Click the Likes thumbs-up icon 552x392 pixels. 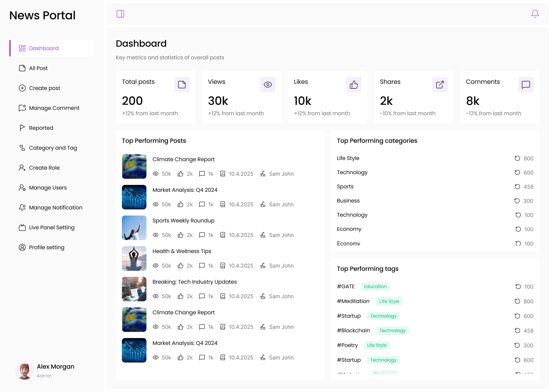[x=353, y=84]
